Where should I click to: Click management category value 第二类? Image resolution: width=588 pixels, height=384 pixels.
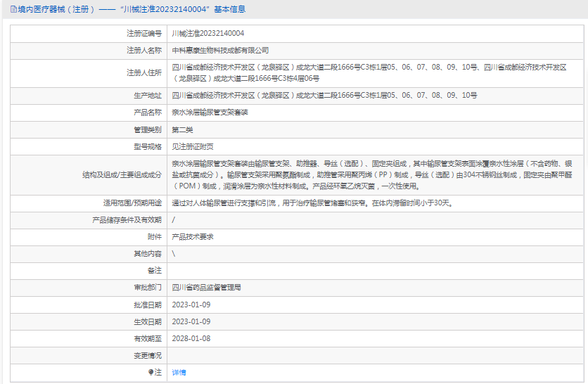(182, 129)
